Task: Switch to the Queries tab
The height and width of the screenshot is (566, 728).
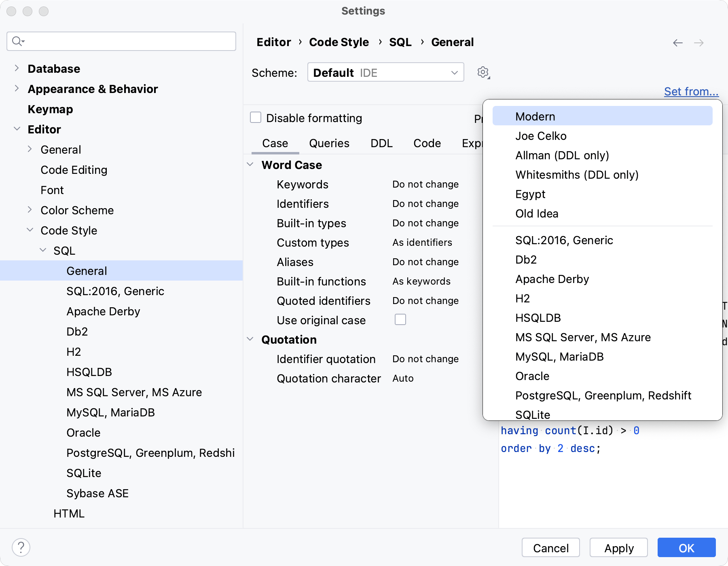Action: [329, 144]
